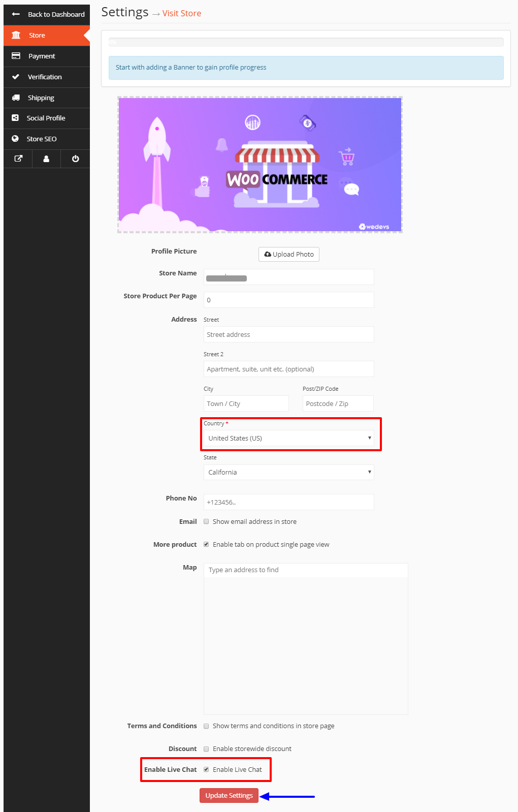This screenshot has width=518, height=812.
Task: Click the Shipping truck icon
Action: [x=16, y=98]
